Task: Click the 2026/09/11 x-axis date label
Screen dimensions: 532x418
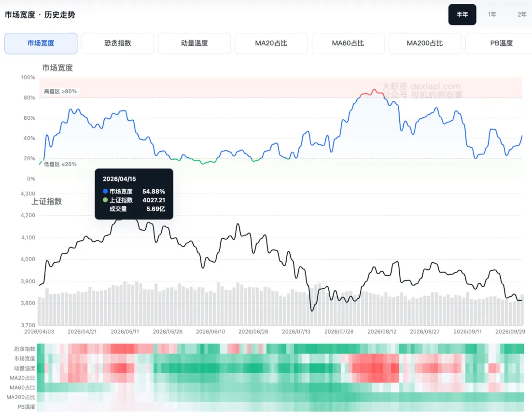Action: click(467, 332)
